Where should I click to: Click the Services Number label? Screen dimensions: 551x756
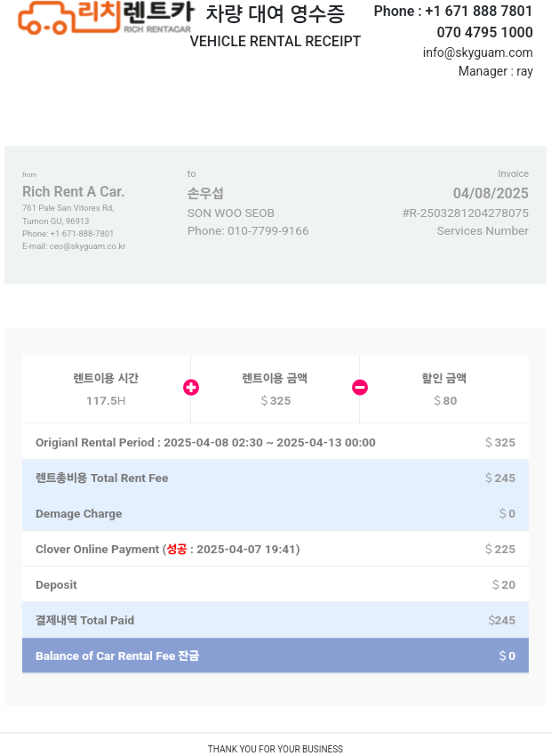pyautogui.click(x=483, y=231)
